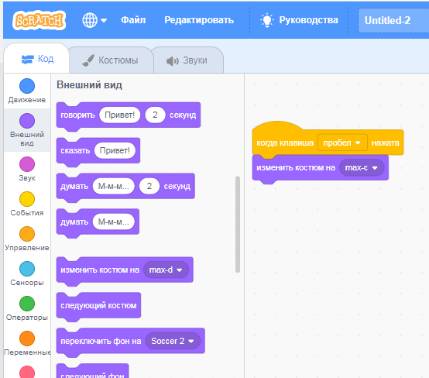Open Soccer 2 backdrop dropdown

coord(173,341)
